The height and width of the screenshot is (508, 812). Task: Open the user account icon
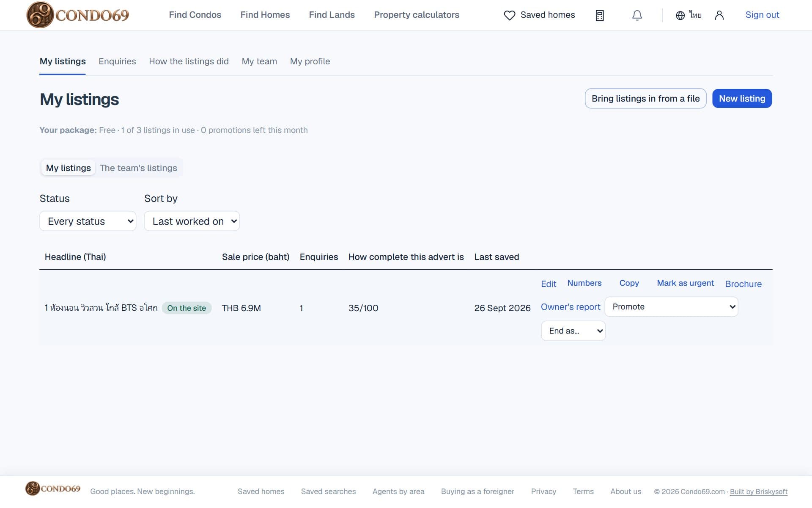tap(719, 15)
